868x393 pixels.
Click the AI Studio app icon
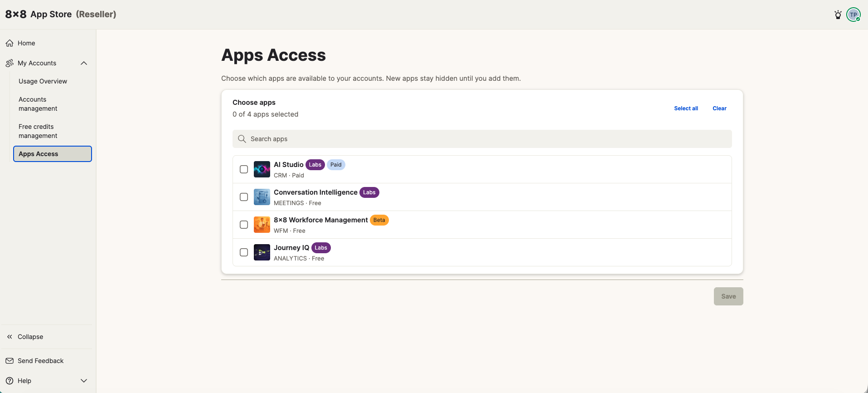pos(262,169)
